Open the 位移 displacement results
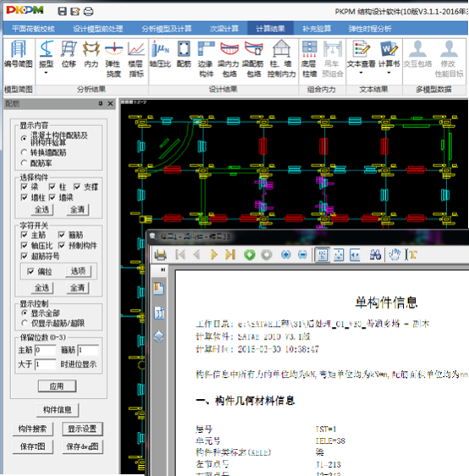 pos(69,54)
